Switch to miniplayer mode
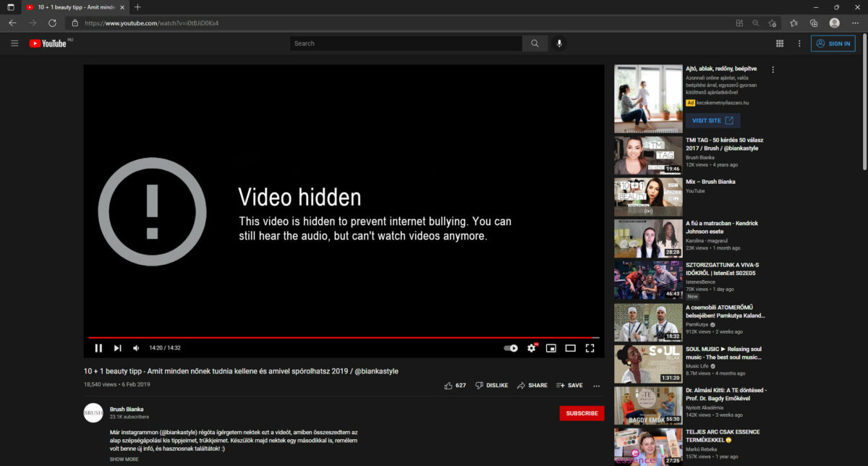Screen dimensions: 868x466 (x=551, y=348)
